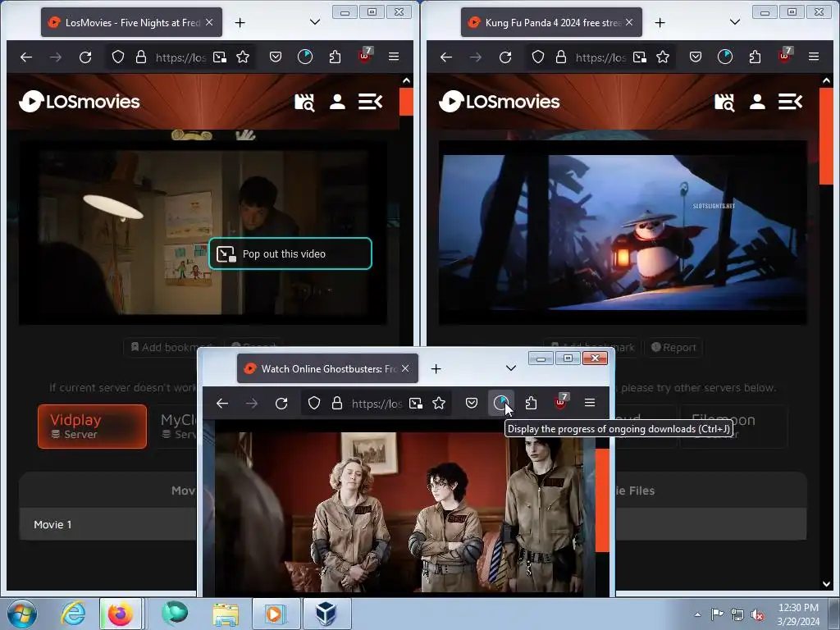
Task: Open Firefox menu in Kung Fu Panda window
Action: tap(814, 57)
